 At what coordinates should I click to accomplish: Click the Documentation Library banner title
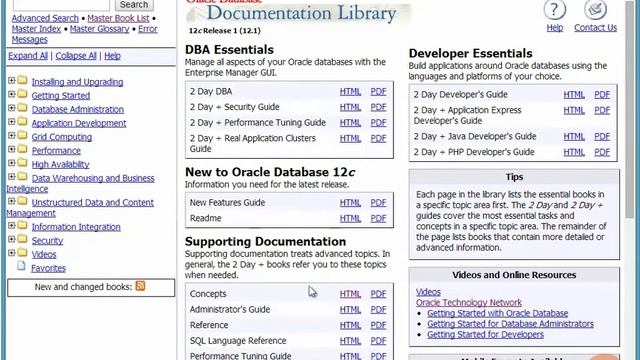(301, 13)
